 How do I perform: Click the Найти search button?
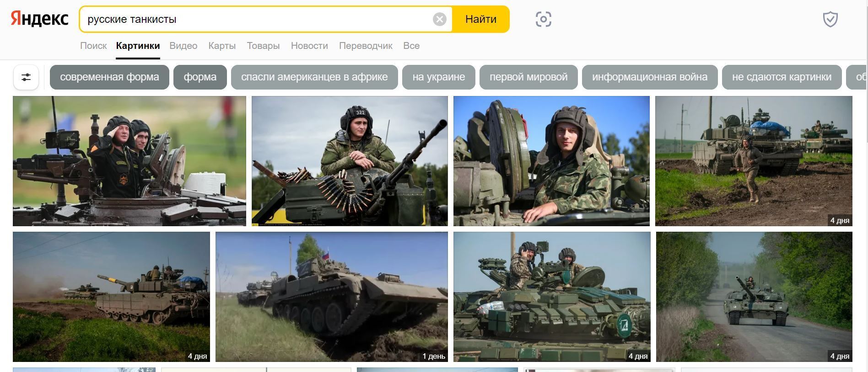click(481, 19)
